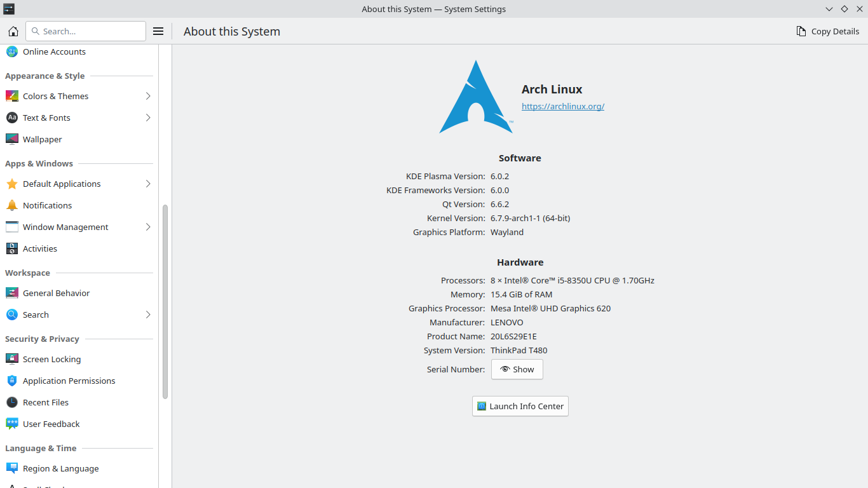868x488 pixels.
Task: Click the Screen Locking icon
Action: click(x=11, y=359)
